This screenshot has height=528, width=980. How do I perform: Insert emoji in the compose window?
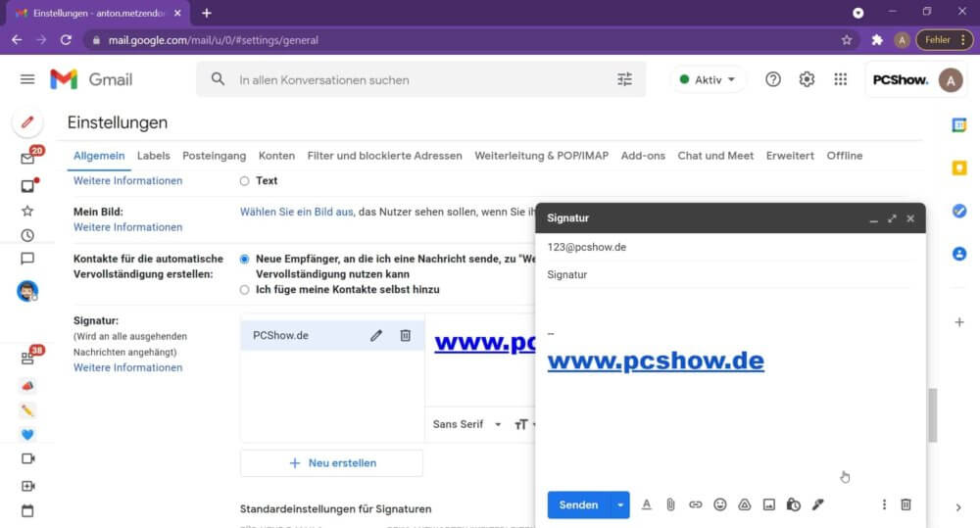720,504
